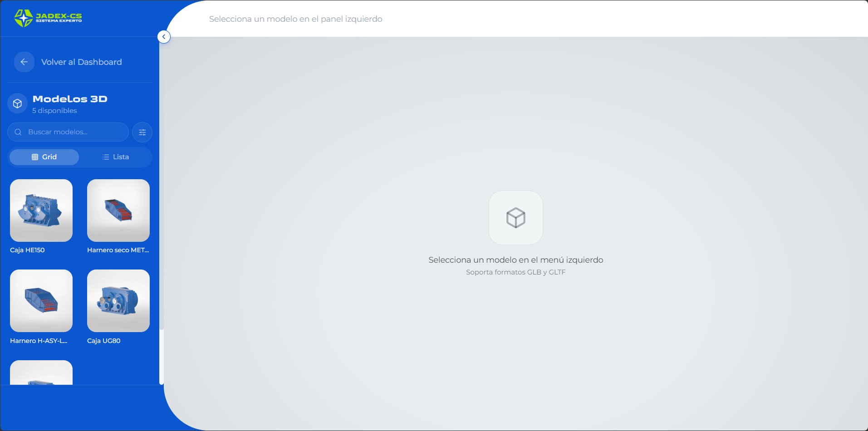Click 'Soporta formatos GLB y GLTF' text
Screen dimensions: 868x431
[x=516, y=272]
